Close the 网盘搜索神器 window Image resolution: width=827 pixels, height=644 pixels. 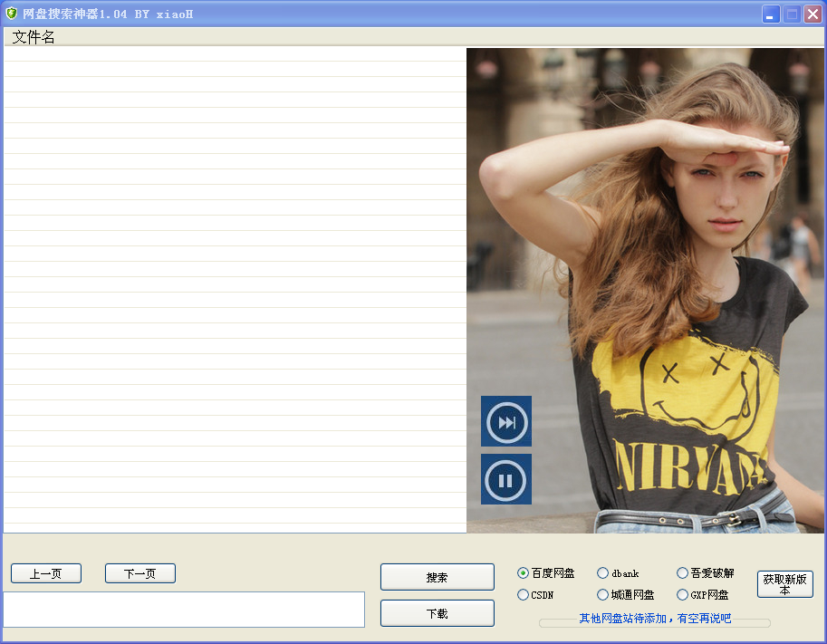(813, 14)
